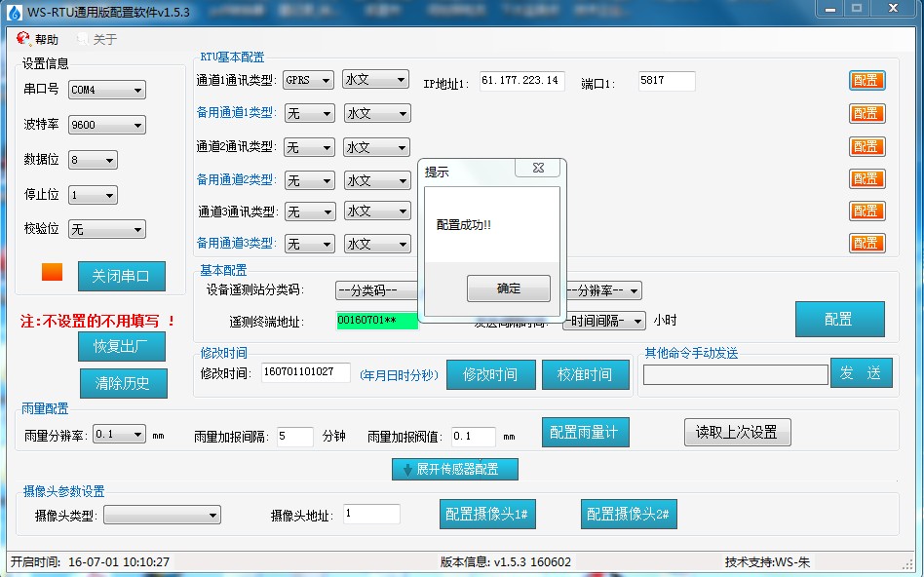Viewport: 924px width, 577px height.
Task: Click the 雨量加报阀值 input field
Action: point(473,437)
